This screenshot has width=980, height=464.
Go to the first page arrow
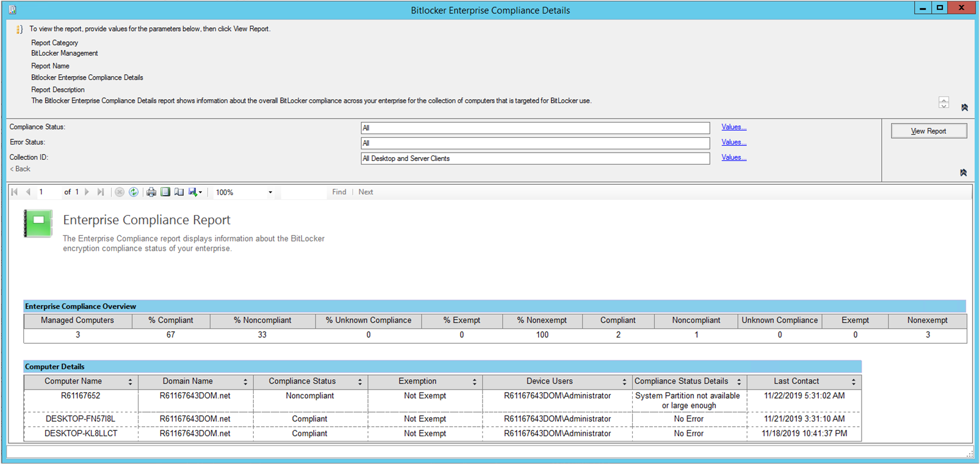(15, 192)
